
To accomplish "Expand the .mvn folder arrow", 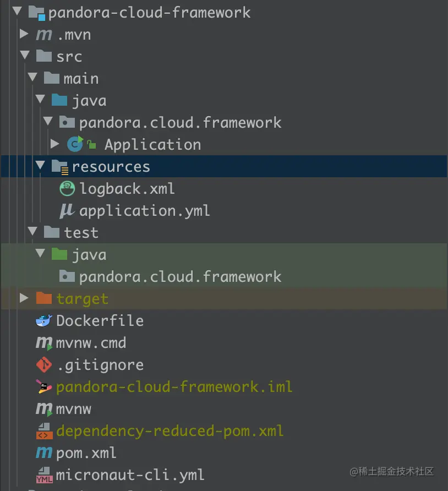I will (24, 35).
